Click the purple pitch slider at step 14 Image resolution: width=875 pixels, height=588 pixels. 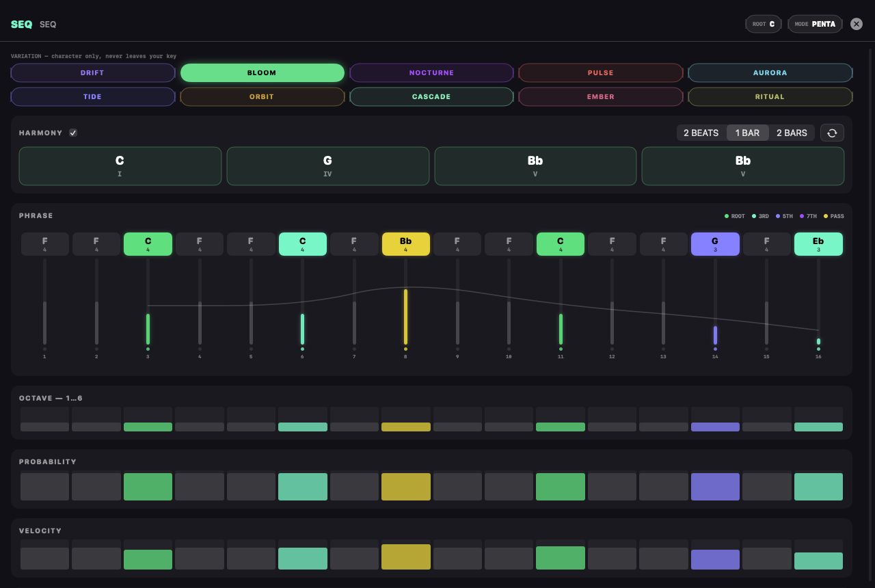(715, 302)
